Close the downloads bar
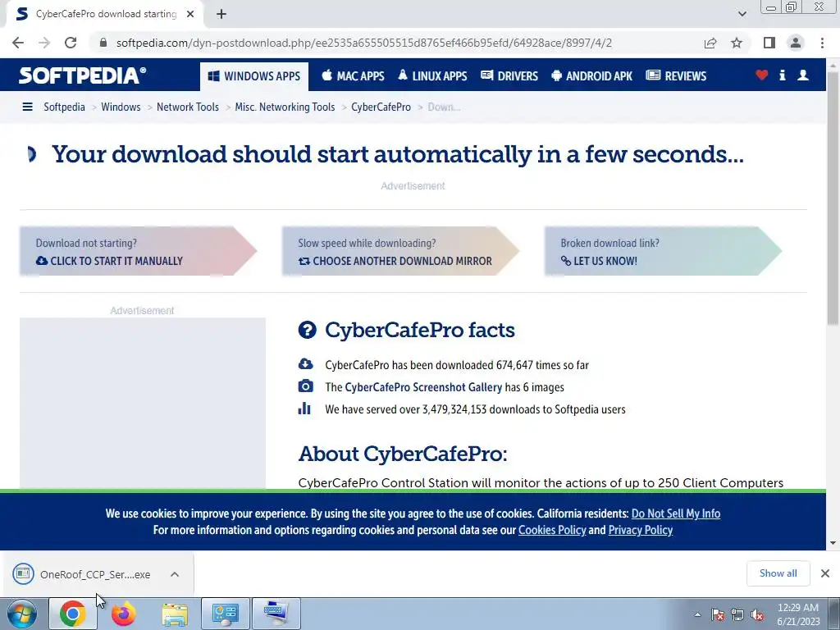The height and width of the screenshot is (630, 840). point(825,573)
